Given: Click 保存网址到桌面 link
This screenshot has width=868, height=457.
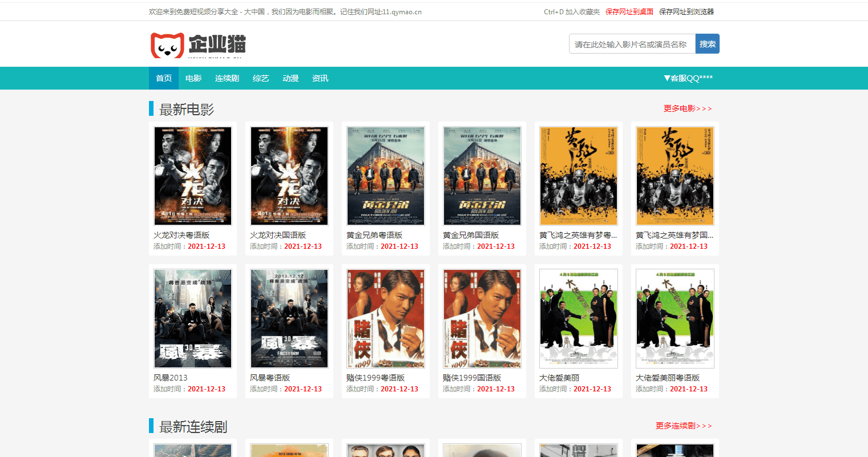Looking at the screenshot, I should [x=629, y=11].
